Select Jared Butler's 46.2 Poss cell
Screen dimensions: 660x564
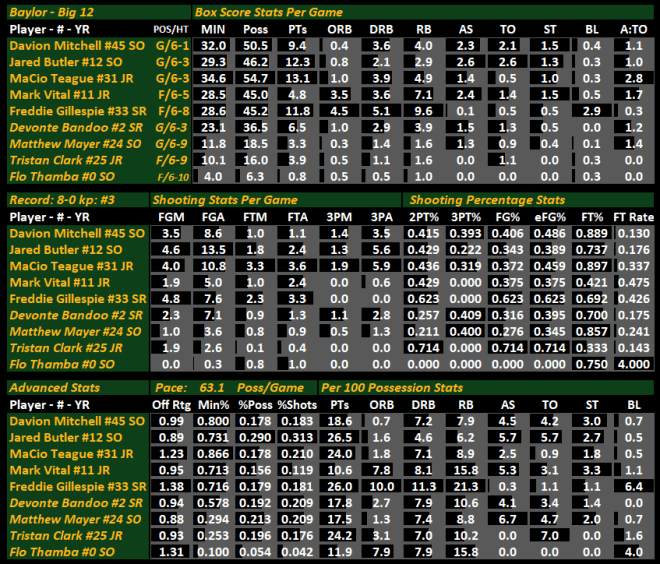pyautogui.click(x=255, y=62)
